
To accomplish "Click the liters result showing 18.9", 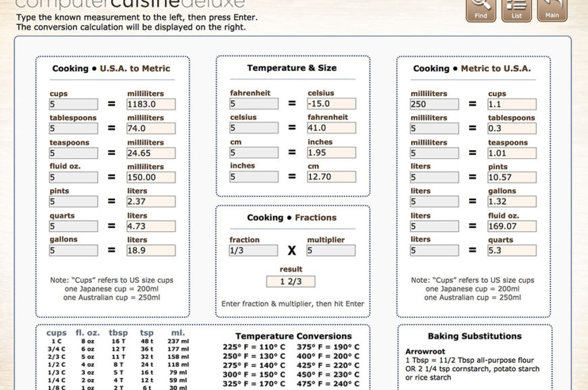I will click(151, 250).
